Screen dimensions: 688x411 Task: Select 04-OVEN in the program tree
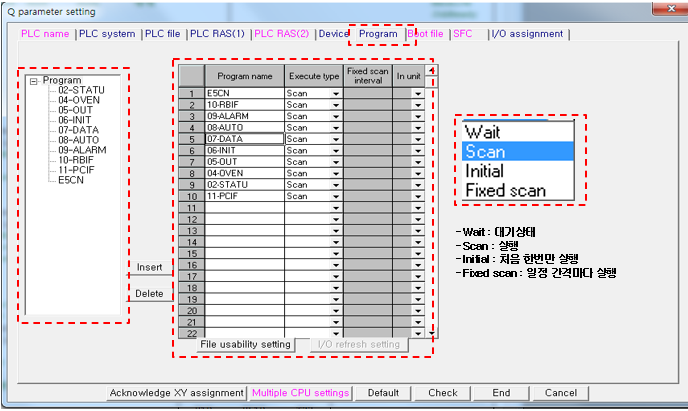(79, 100)
